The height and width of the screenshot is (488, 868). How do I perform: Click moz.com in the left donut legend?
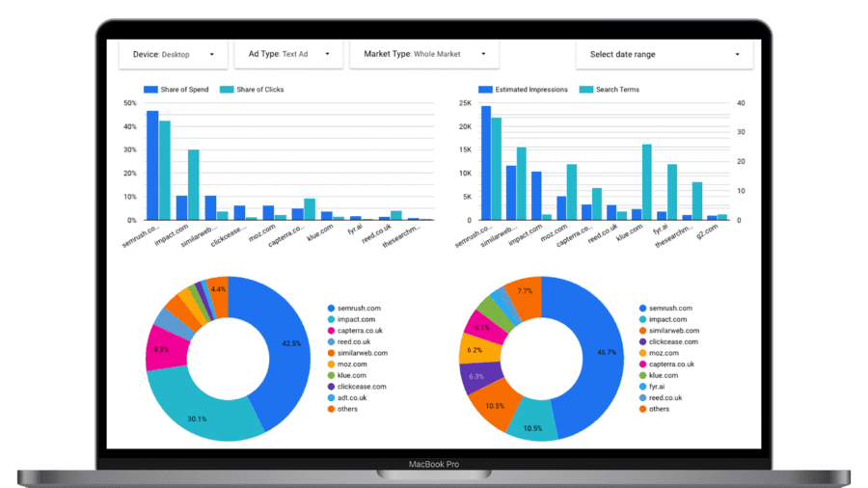pos(347,364)
